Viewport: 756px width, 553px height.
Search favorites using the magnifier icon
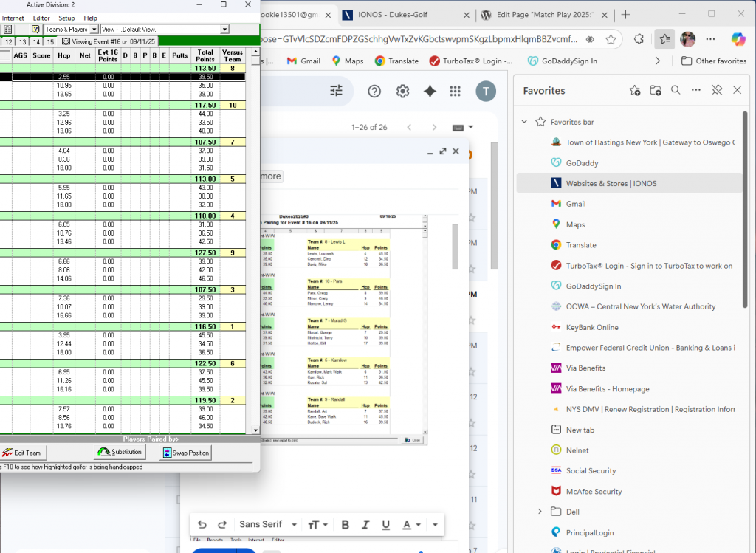coord(676,90)
